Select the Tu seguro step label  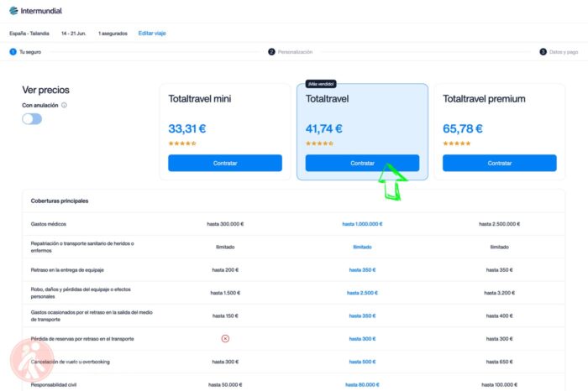[x=30, y=52]
